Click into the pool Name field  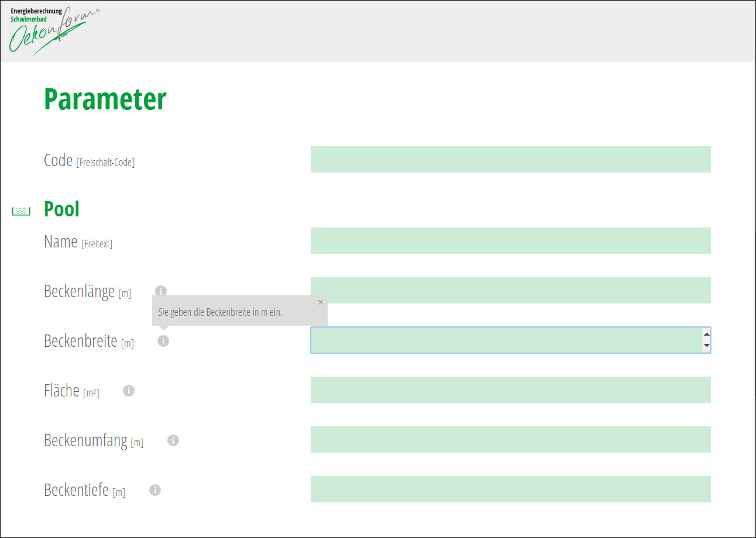click(x=510, y=240)
